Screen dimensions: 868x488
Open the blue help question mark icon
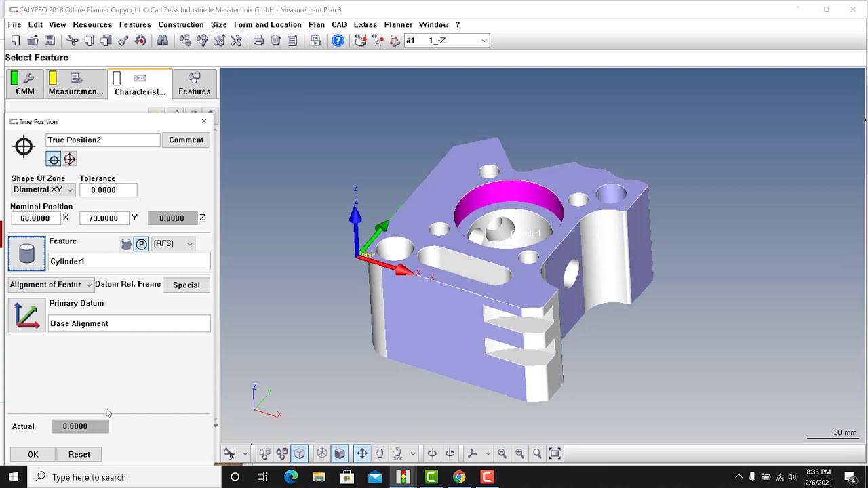pos(338,41)
